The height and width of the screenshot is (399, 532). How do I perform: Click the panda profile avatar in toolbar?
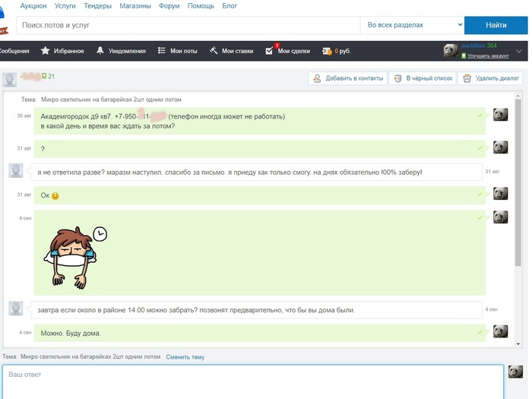(451, 51)
